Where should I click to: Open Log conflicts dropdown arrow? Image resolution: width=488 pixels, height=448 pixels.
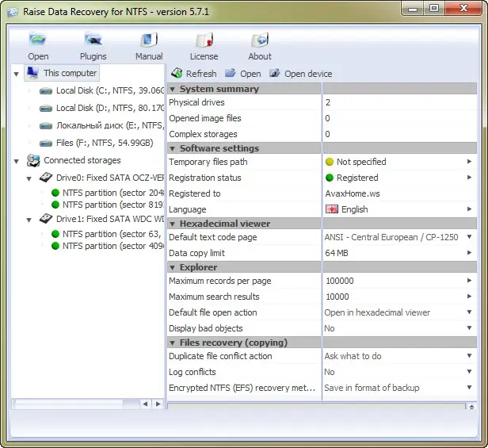pos(469,371)
